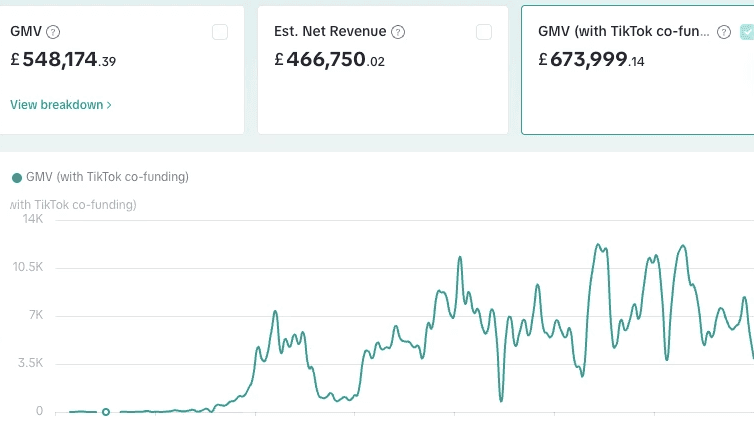Click the 10.5K y-axis label
Screen dimensions: 754x421
26,267
